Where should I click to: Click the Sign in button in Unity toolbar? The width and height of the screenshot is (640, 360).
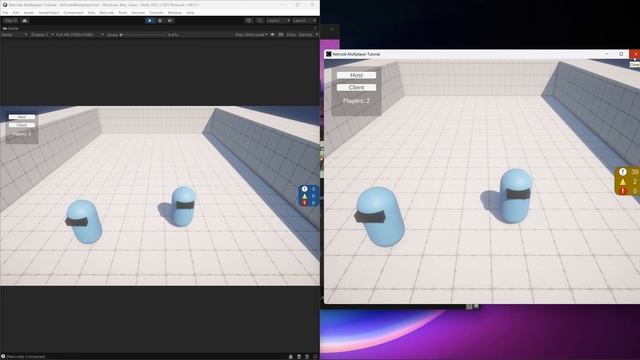[x=11, y=20]
